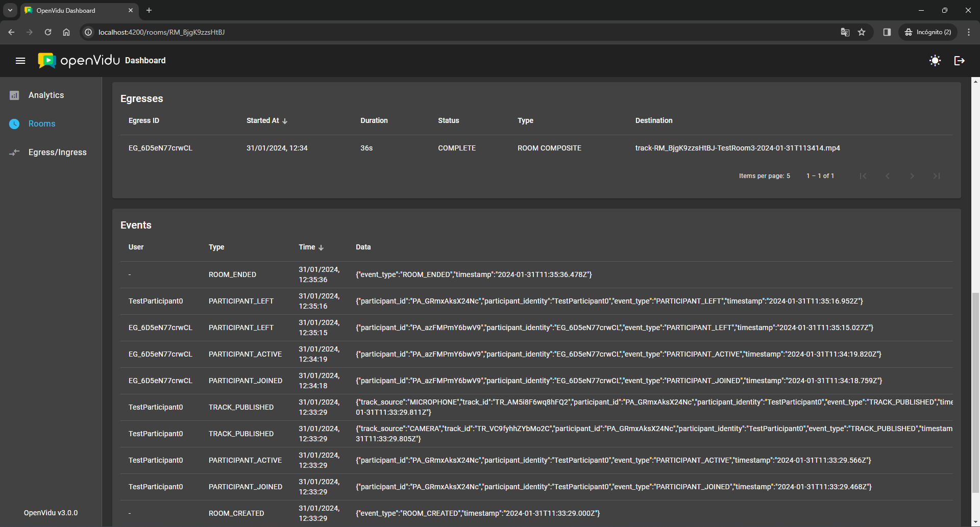Click the page vertical scrollbar
This screenshot has width=980, height=527.
click(x=975, y=393)
